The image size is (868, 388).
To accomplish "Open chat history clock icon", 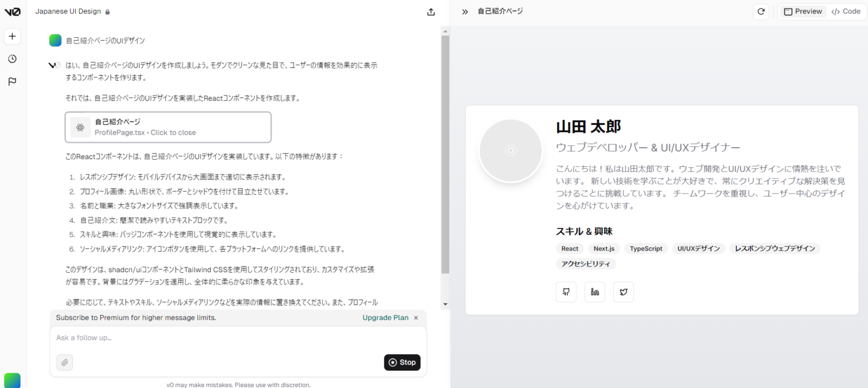I will [12, 59].
